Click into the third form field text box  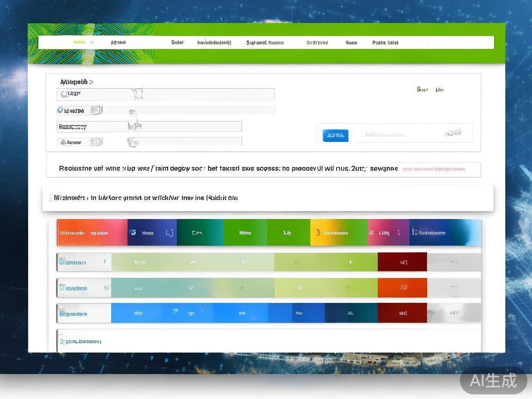(185, 127)
